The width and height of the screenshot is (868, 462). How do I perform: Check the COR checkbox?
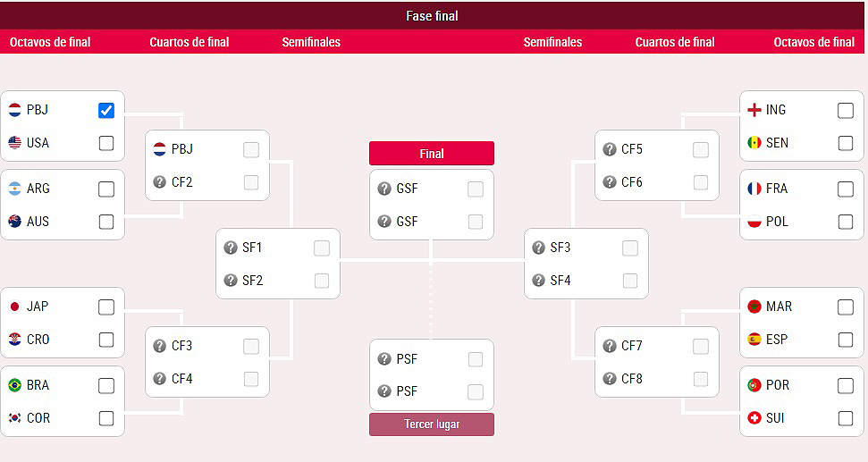[106, 418]
